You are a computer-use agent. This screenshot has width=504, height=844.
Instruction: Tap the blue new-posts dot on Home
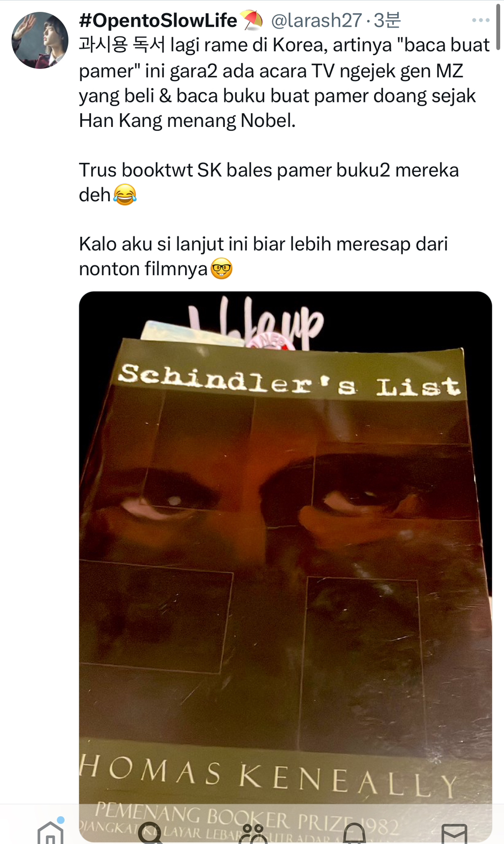[x=61, y=819]
